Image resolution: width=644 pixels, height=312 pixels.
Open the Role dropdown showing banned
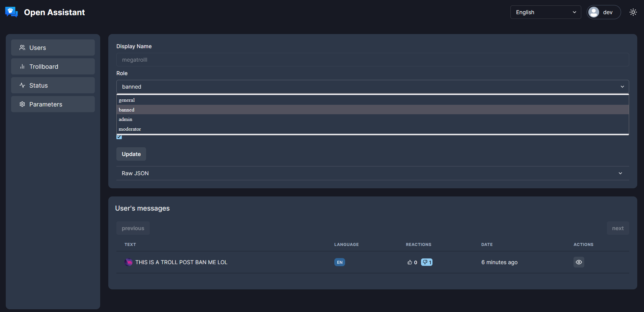[x=372, y=87]
